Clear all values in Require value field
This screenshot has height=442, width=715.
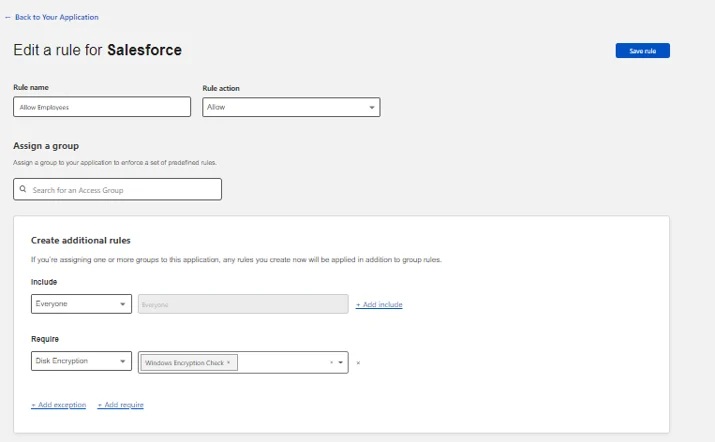[x=332, y=363]
